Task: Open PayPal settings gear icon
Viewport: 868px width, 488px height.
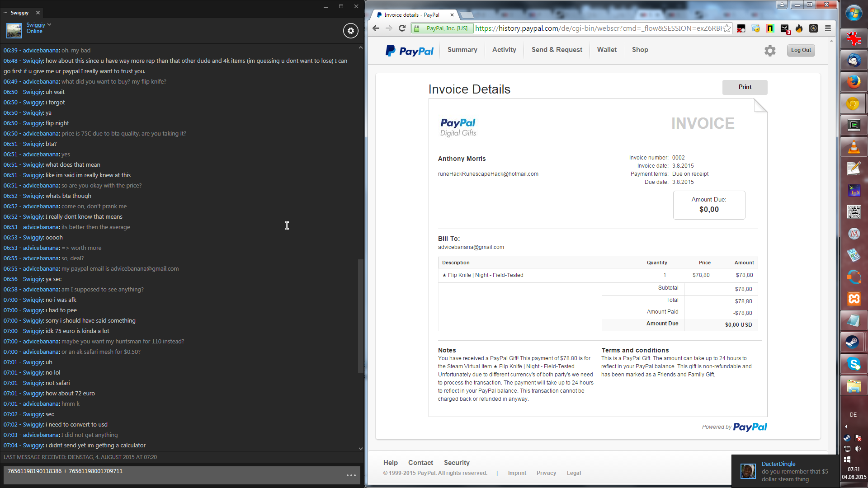Action: point(769,51)
